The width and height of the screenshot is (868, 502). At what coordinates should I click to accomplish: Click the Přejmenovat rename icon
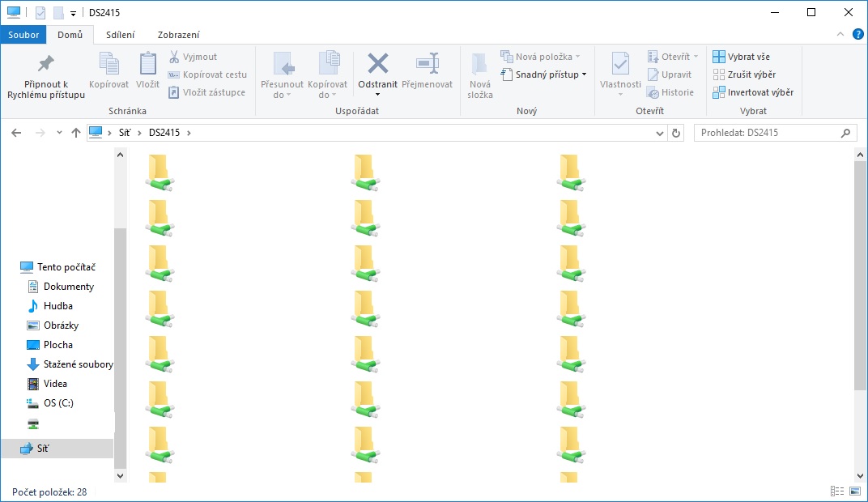click(427, 64)
